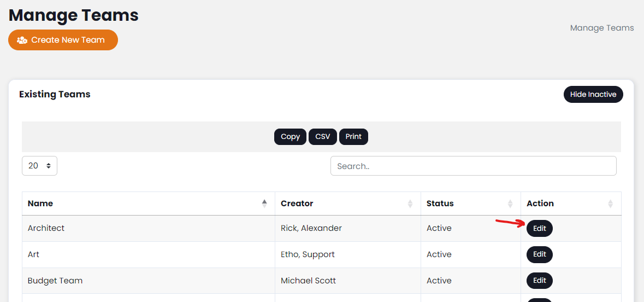Click the Create New Team button

tap(63, 40)
